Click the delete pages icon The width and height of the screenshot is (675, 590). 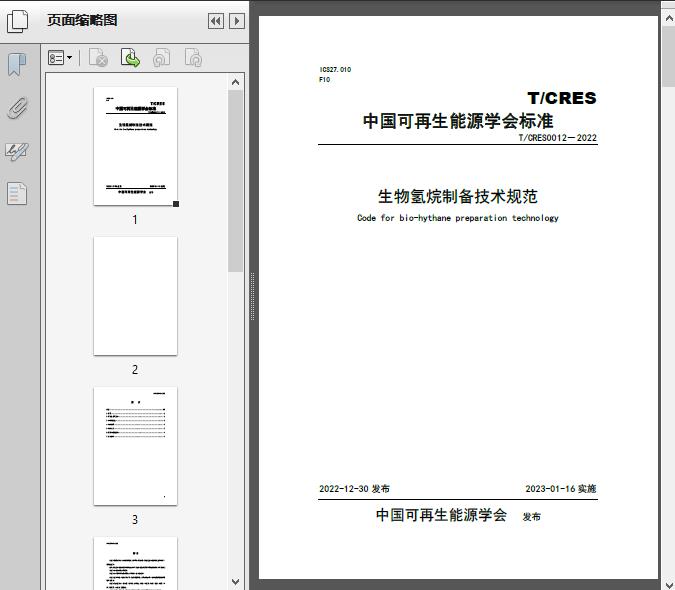click(x=98, y=58)
